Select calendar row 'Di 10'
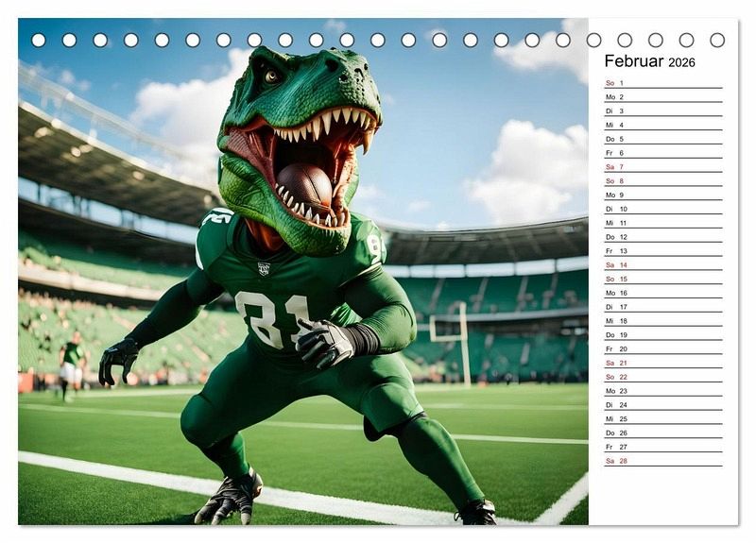Viewport: 756px width, 543px height. coord(663,209)
